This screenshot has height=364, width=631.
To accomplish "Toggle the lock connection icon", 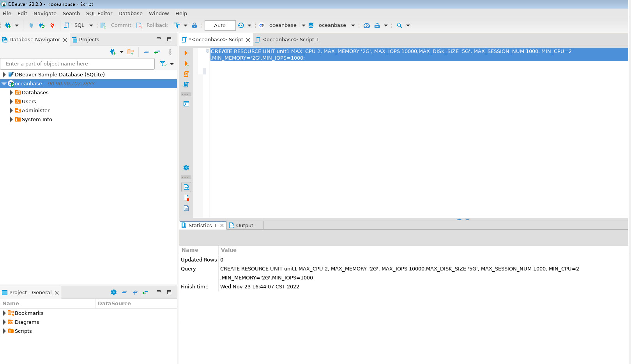I will [x=194, y=25].
